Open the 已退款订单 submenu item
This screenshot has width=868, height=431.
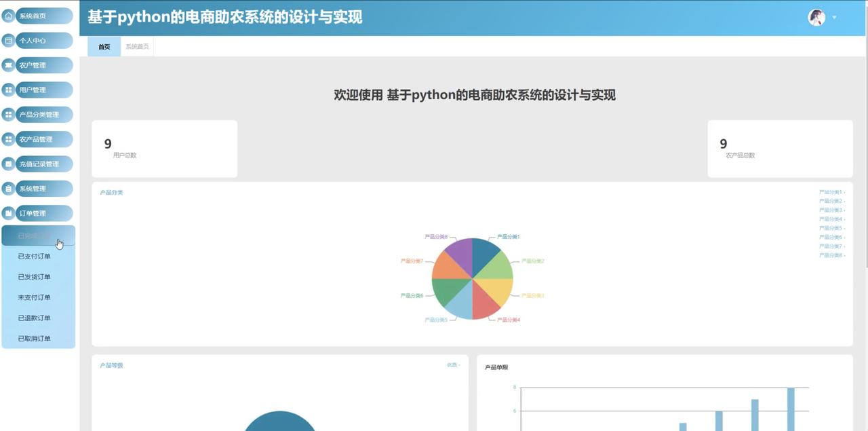(38, 318)
